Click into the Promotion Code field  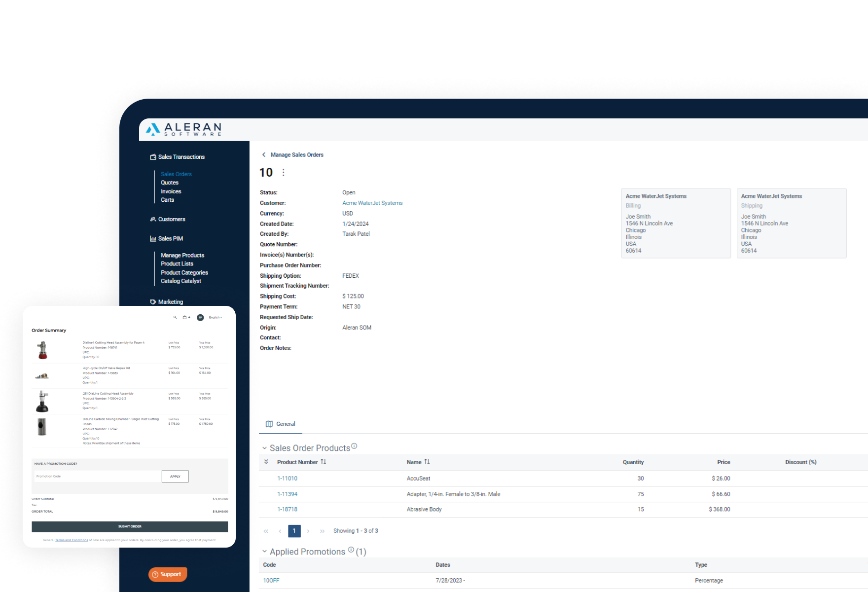[x=98, y=477]
